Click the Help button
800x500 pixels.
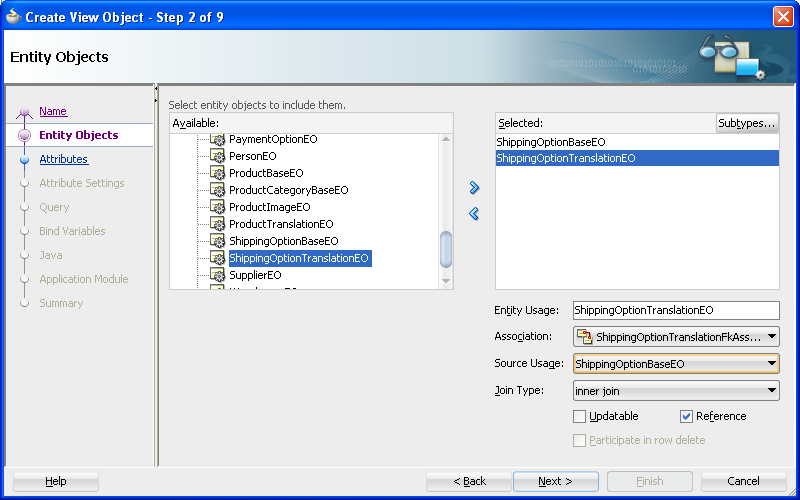(x=56, y=481)
